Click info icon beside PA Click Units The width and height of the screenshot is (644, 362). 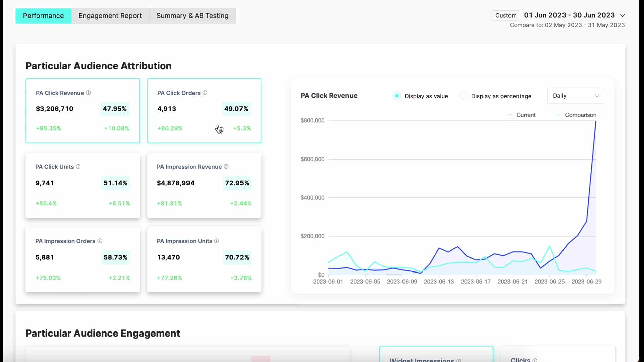pyautogui.click(x=78, y=167)
